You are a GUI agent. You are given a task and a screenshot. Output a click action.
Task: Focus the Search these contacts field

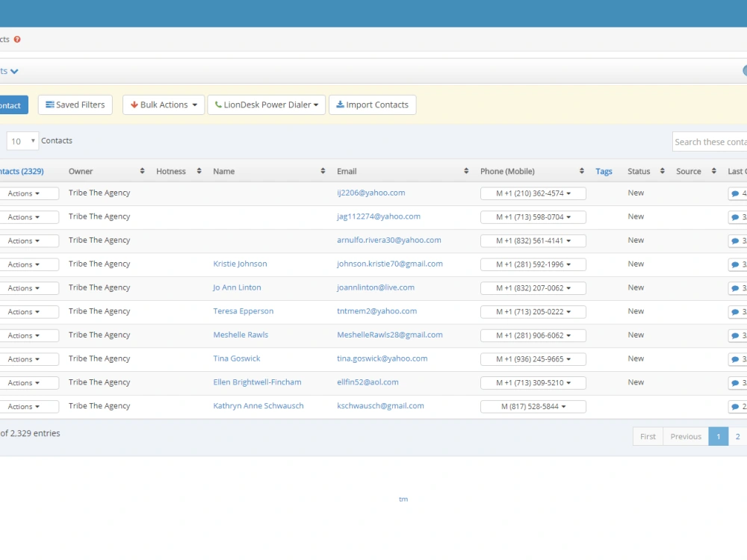[710, 142]
